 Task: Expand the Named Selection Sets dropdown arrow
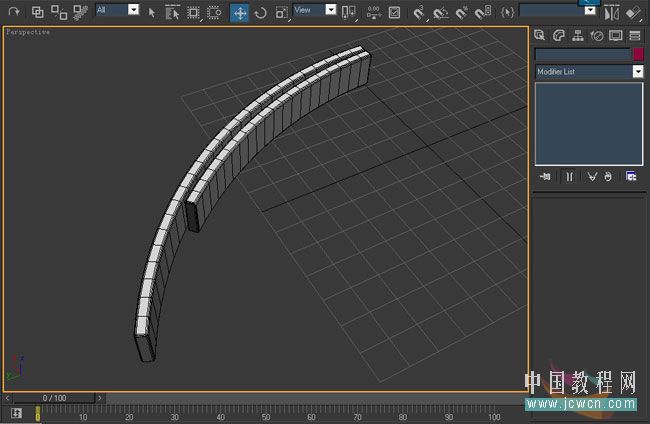[590, 10]
